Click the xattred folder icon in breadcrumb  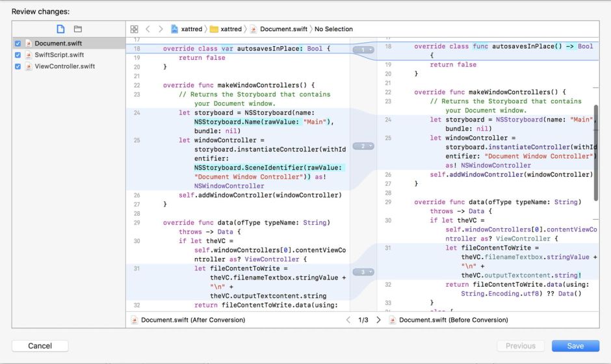pos(214,29)
